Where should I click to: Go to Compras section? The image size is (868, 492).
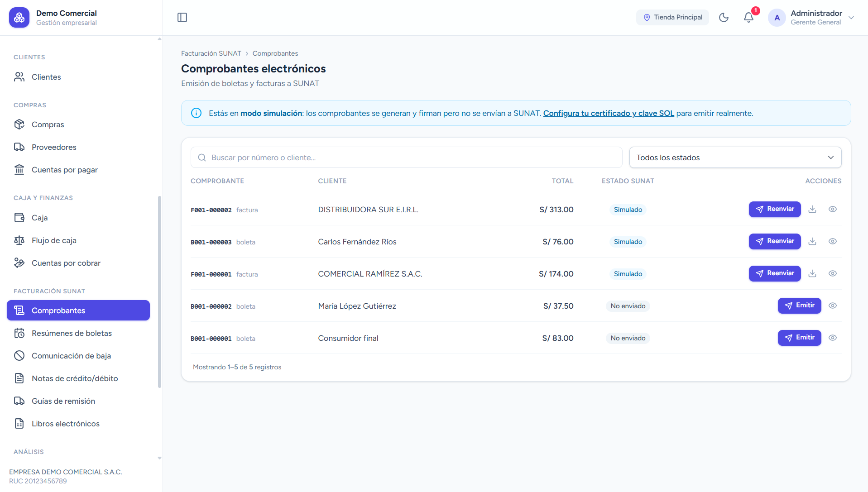pyautogui.click(x=78, y=124)
